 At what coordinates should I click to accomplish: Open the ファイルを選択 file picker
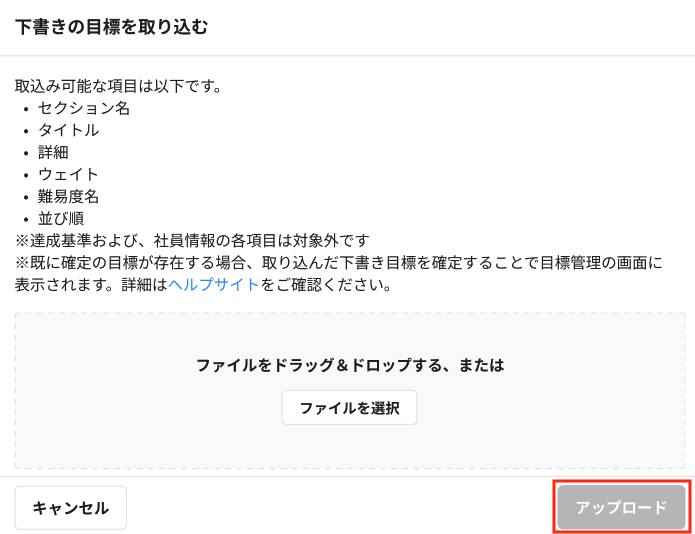349,408
